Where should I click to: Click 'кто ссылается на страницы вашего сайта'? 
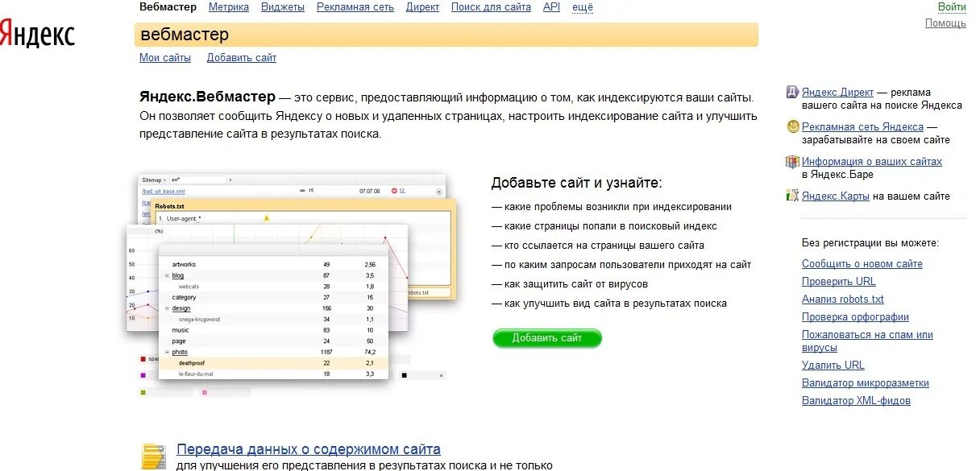598,246
